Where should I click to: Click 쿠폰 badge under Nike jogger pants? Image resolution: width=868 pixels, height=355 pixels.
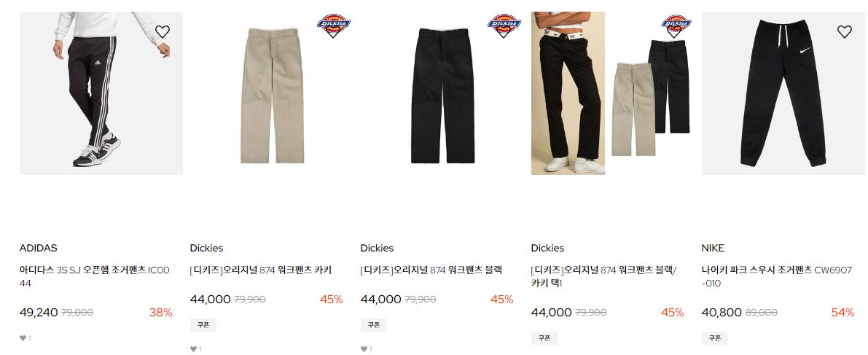pyautogui.click(x=715, y=338)
